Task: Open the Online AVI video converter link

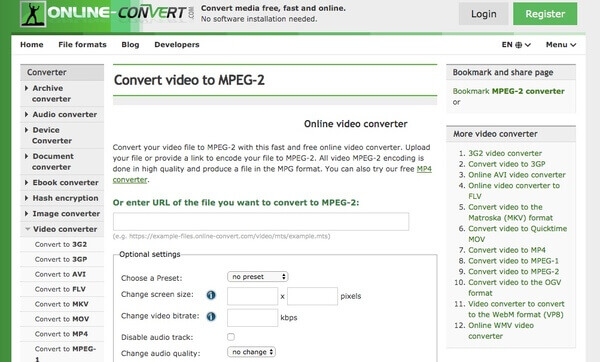Action: (517, 174)
